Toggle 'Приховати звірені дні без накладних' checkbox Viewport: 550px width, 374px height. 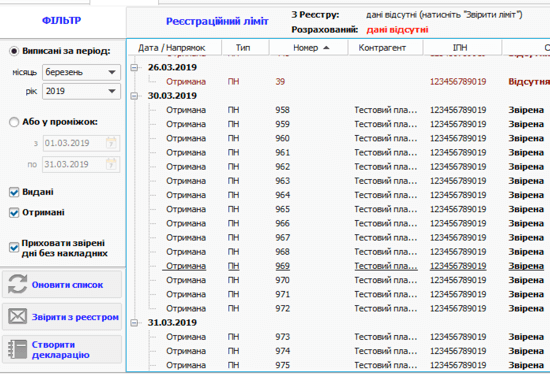(14, 248)
